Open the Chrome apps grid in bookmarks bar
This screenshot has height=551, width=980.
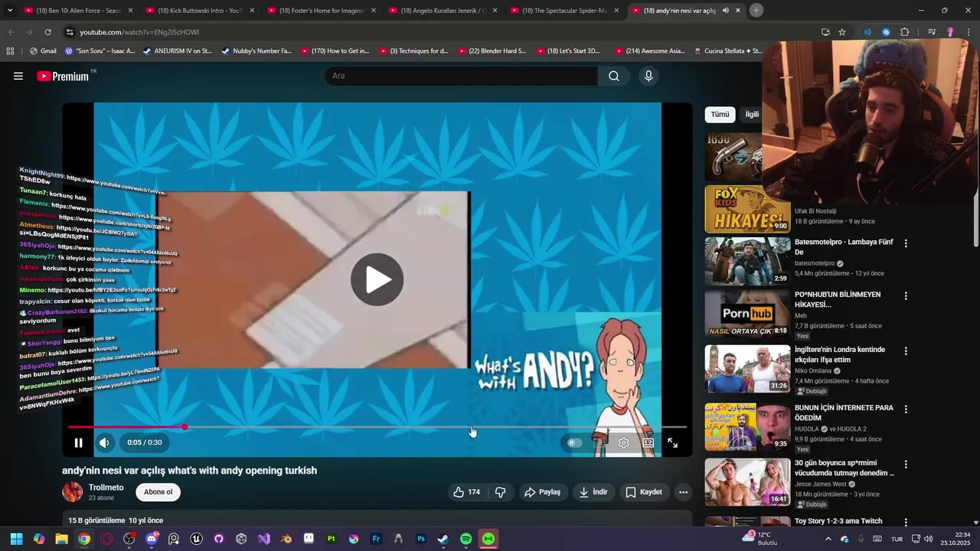10,51
